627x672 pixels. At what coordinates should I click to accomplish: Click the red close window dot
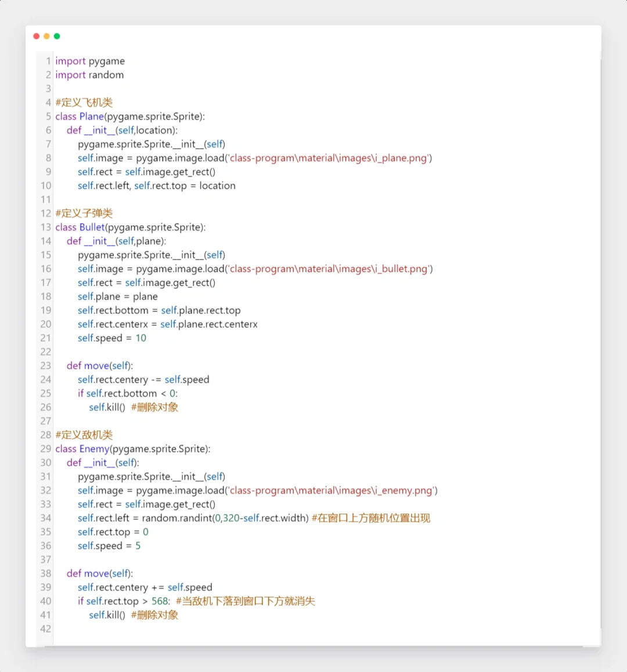[37, 37]
